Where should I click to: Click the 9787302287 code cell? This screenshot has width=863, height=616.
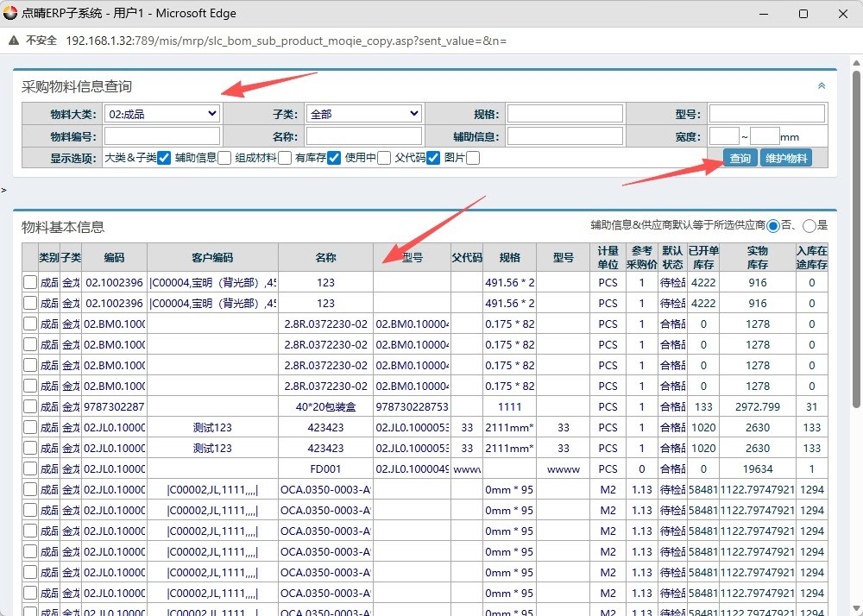click(114, 407)
